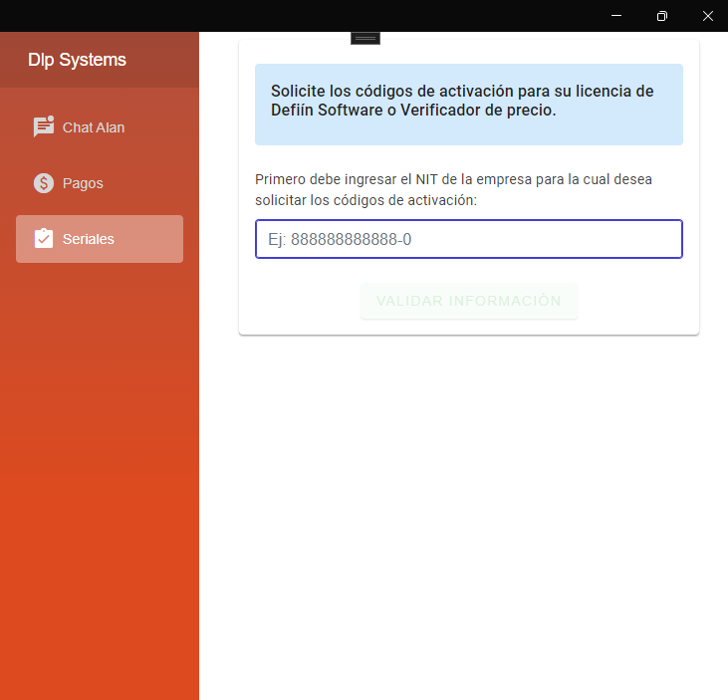
Task: Select the Seriales menu entry
Action: point(100,239)
